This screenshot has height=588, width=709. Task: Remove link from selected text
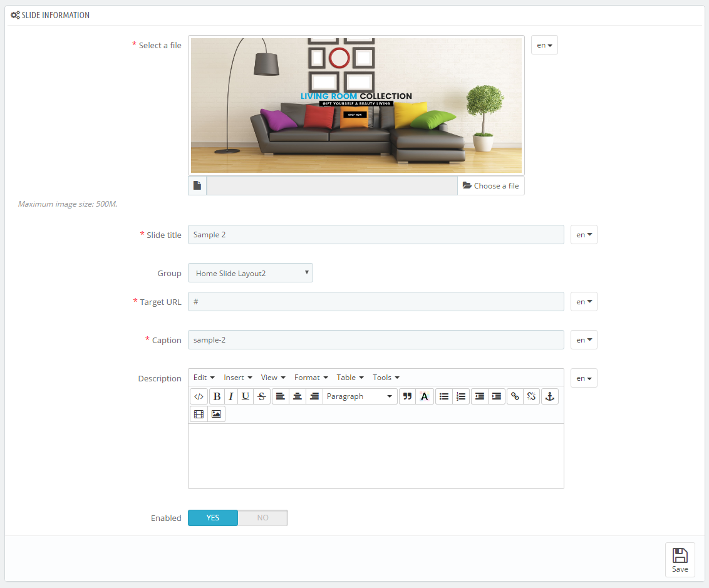531,396
